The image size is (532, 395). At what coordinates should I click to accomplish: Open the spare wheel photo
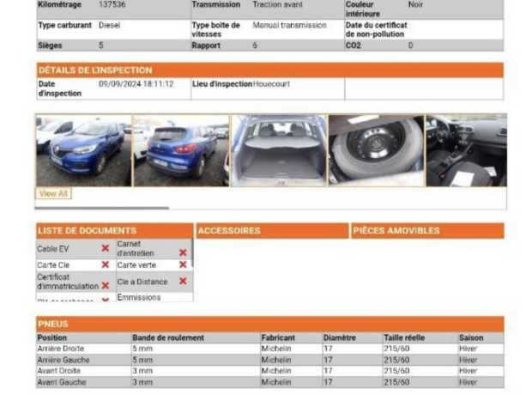click(x=377, y=150)
